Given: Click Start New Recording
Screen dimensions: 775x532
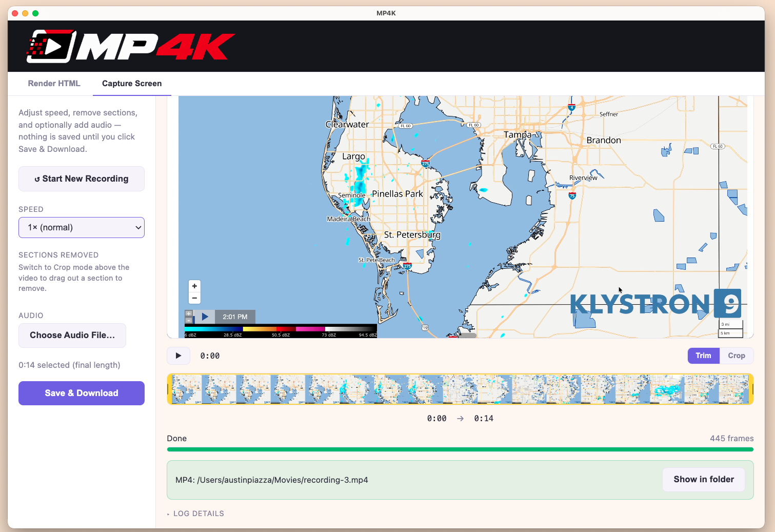Looking at the screenshot, I should click(x=82, y=179).
